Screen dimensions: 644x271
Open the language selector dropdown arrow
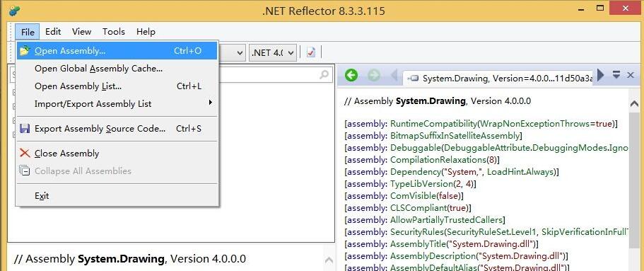click(240, 52)
